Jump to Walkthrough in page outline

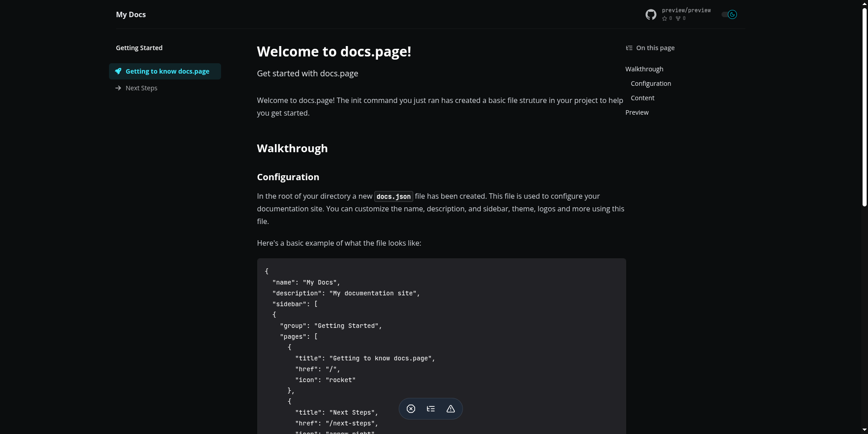(644, 69)
